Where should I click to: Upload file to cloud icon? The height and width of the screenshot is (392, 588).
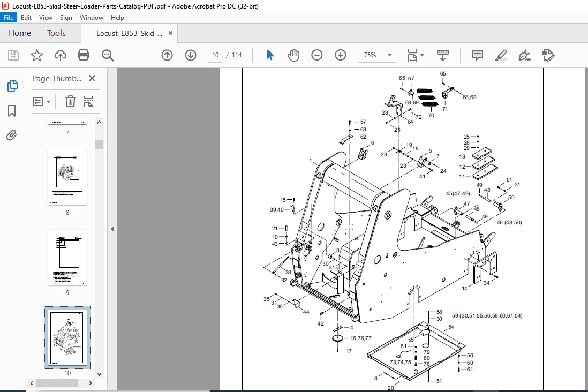pyautogui.click(x=61, y=55)
